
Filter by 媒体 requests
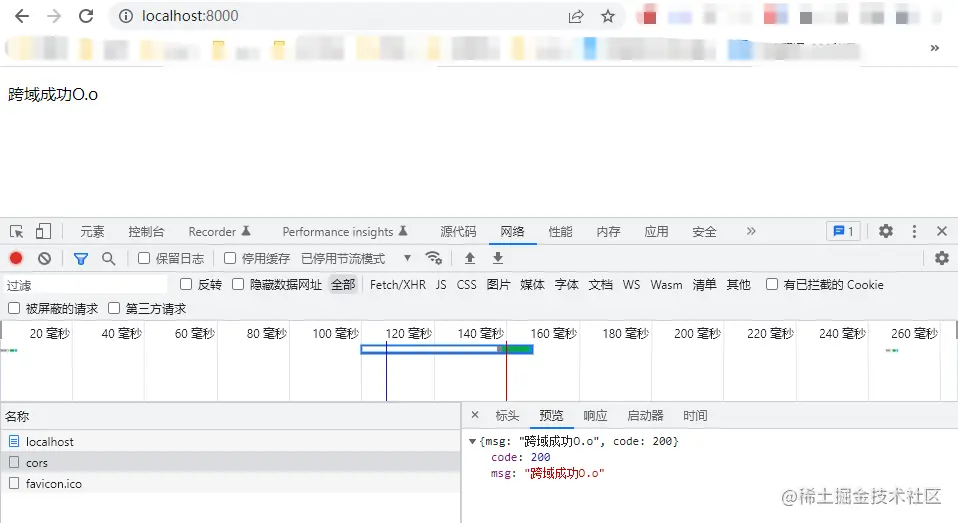point(532,285)
